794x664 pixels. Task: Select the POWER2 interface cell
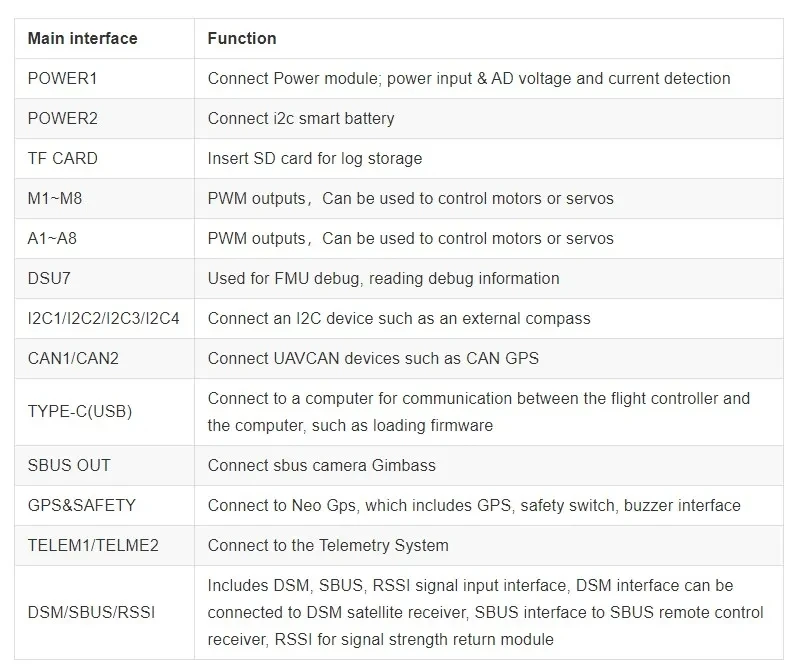(63, 118)
